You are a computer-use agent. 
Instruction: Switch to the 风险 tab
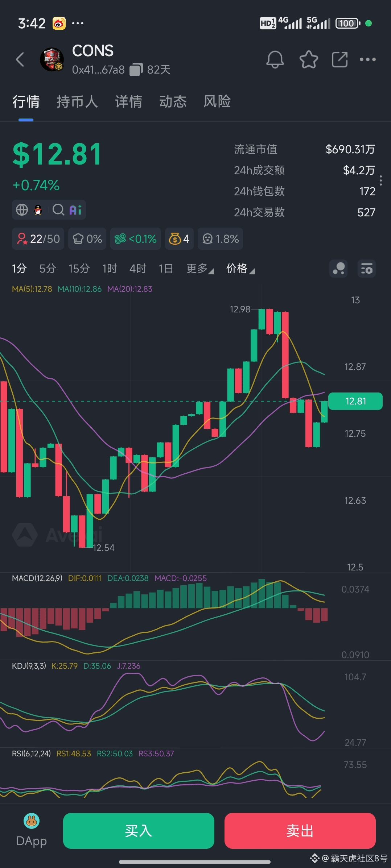tap(217, 101)
